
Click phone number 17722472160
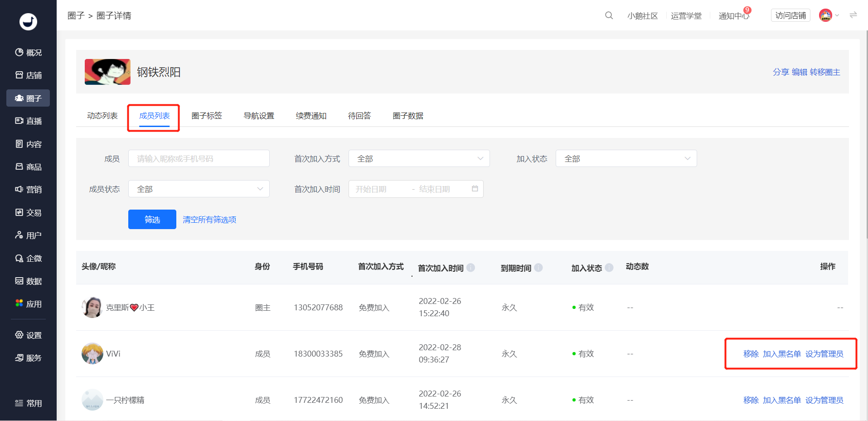point(318,400)
